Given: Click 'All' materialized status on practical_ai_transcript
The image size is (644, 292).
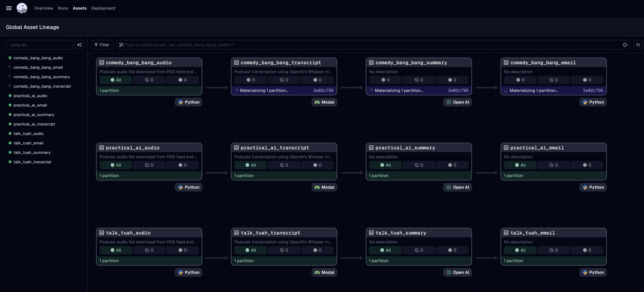Looking at the screenshot, I should 250,165.
